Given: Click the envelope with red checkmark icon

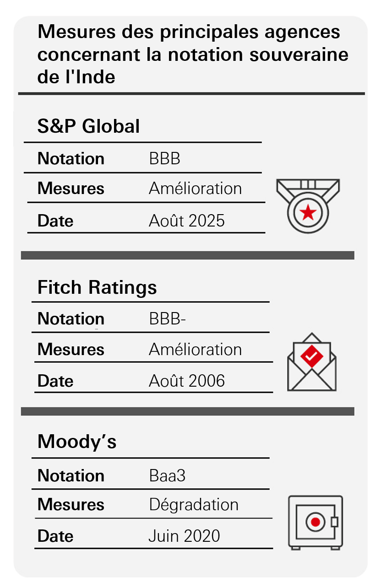Looking at the screenshot, I should click(x=311, y=361).
